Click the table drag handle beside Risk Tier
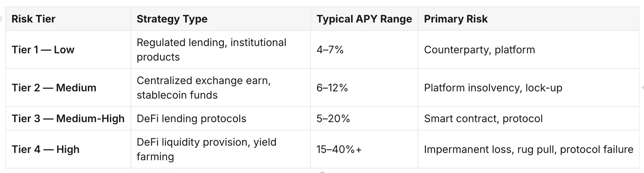The image size is (644, 173). click(x=1, y=19)
